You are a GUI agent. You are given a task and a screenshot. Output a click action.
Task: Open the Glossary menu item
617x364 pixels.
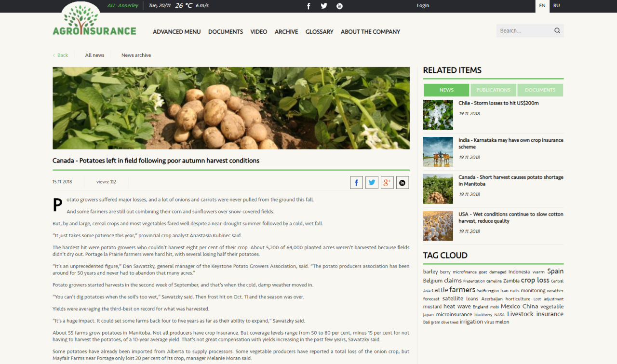coord(320,32)
